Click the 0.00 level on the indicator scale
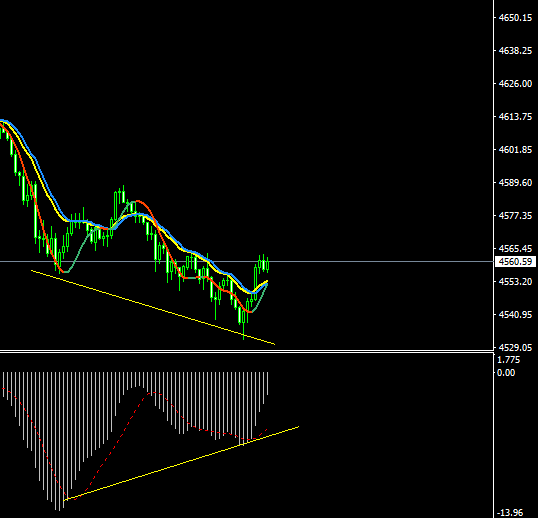Image resolution: width=538 pixels, height=518 pixels. click(x=506, y=373)
